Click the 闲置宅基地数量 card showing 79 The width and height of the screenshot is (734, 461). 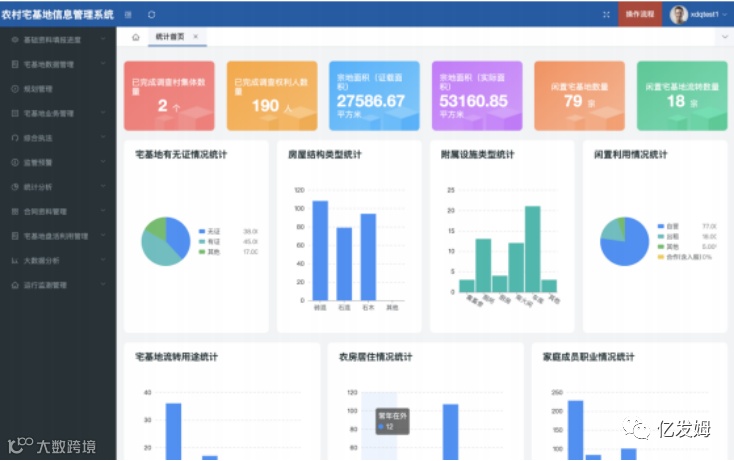pyautogui.click(x=580, y=95)
